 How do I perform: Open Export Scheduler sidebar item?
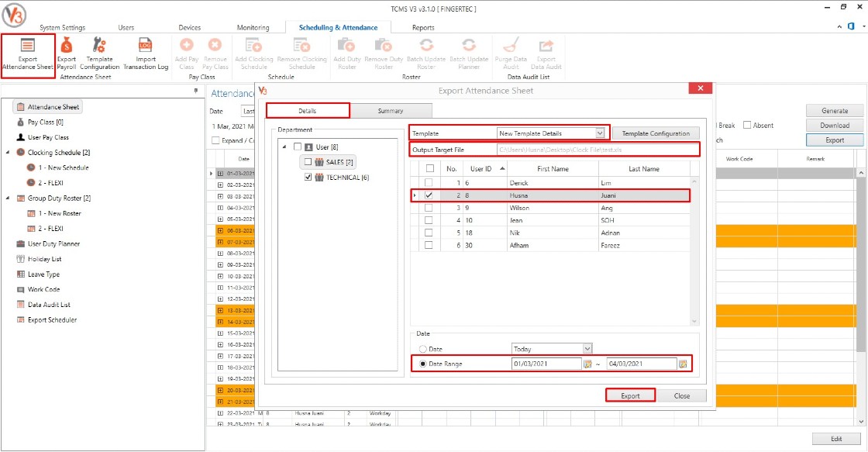(46, 319)
